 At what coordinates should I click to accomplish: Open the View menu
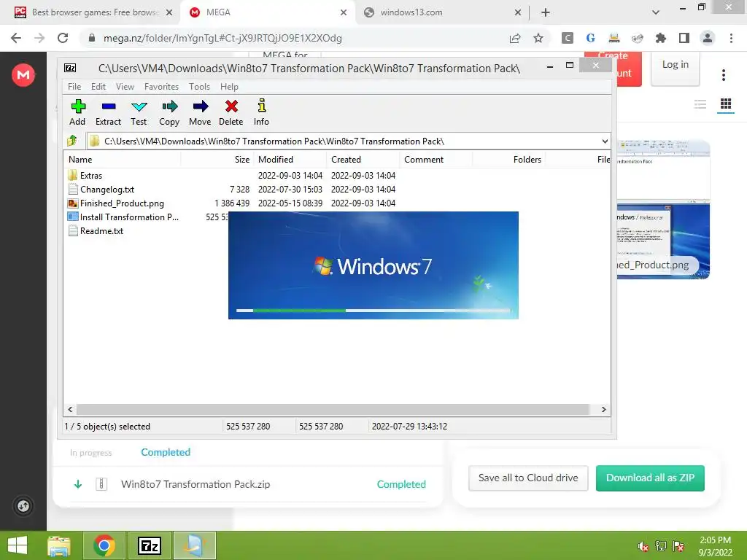(x=125, y=87)
